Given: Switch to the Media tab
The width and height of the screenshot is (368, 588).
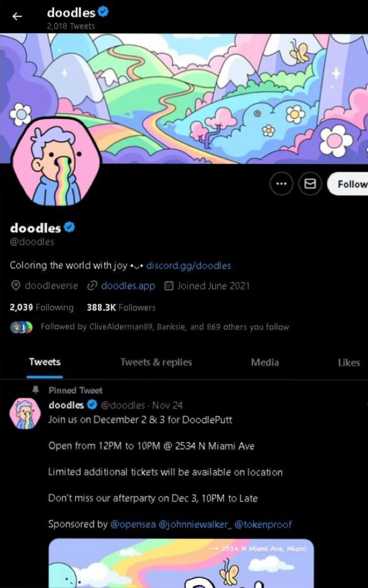Looking at the screenshot, I should tap(265, 362).
